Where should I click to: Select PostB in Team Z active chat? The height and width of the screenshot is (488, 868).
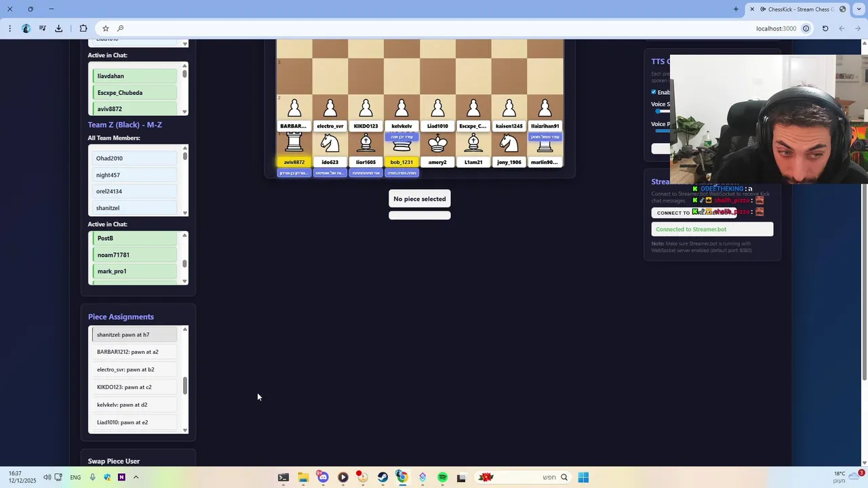point(134,239)
